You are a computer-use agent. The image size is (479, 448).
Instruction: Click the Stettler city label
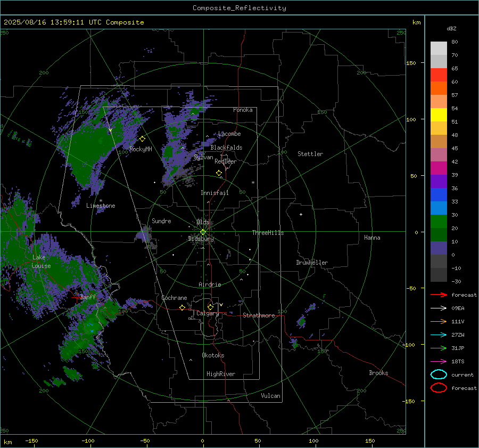click(x=310, y=154)
